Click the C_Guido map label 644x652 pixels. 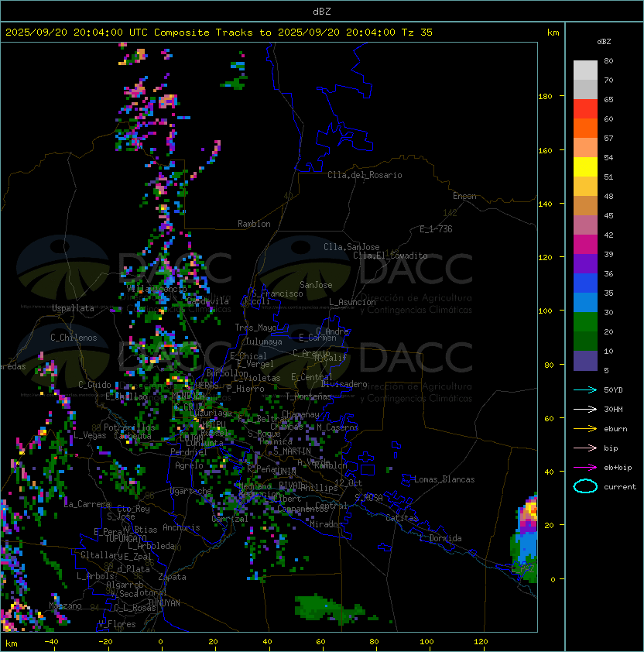[94, 385]
